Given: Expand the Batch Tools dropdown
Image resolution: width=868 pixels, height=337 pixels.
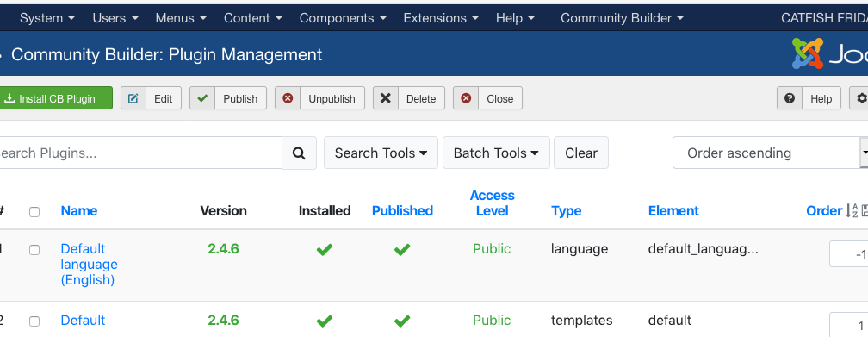Looking at the screenshot, I should [x=496, y=153].
